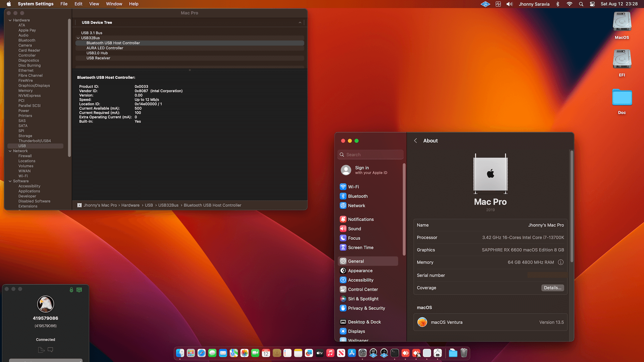
Task: Go back from the About page
Action: tap(416, 141)
